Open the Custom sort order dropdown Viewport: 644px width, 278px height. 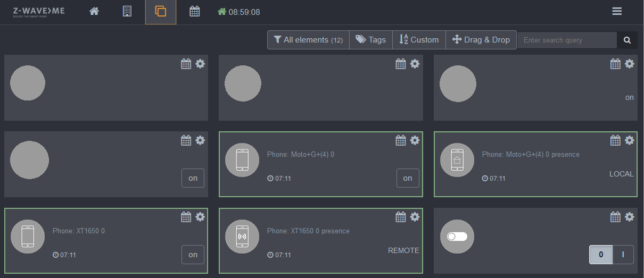[419, 40]
